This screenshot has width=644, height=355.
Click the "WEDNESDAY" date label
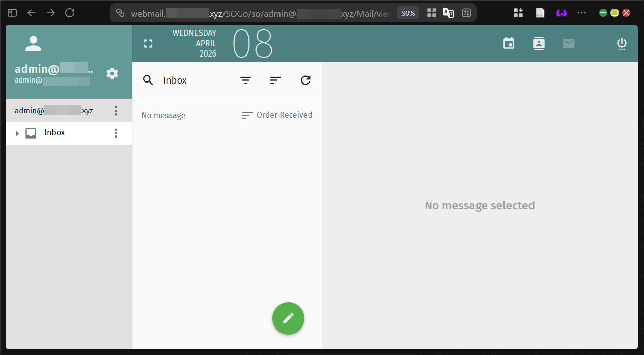194,33
